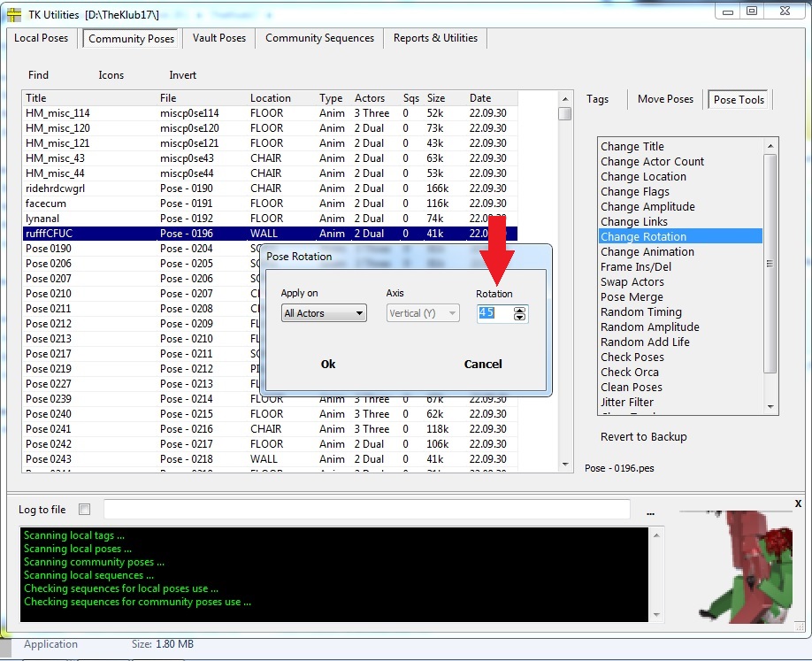
Task: Select Change Amplitude tool
Action: pos(647,207)
